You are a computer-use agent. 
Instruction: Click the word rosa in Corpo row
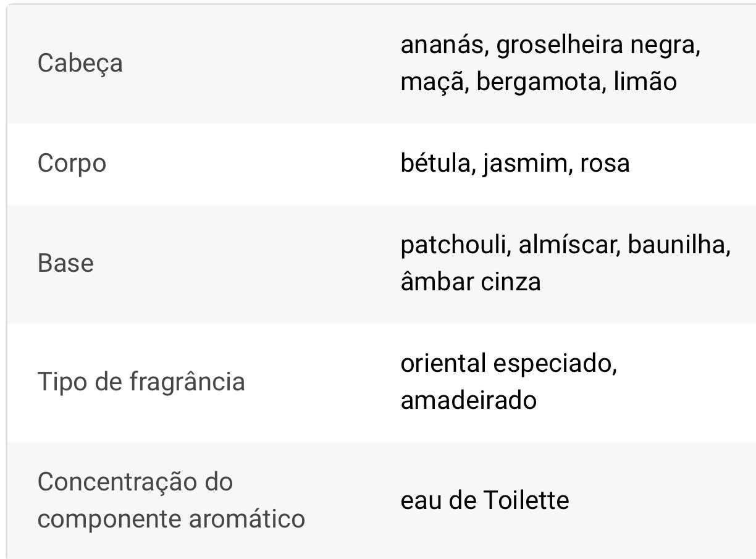[x=605, y=164]
